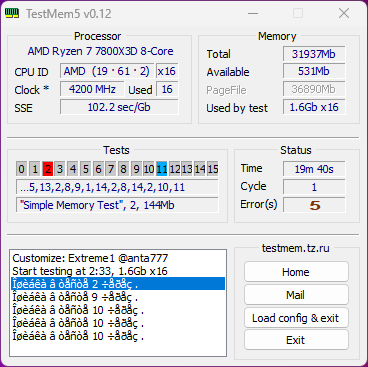Select test number 13 box
The width and height of the screenshot is (368, 367).
187,169
